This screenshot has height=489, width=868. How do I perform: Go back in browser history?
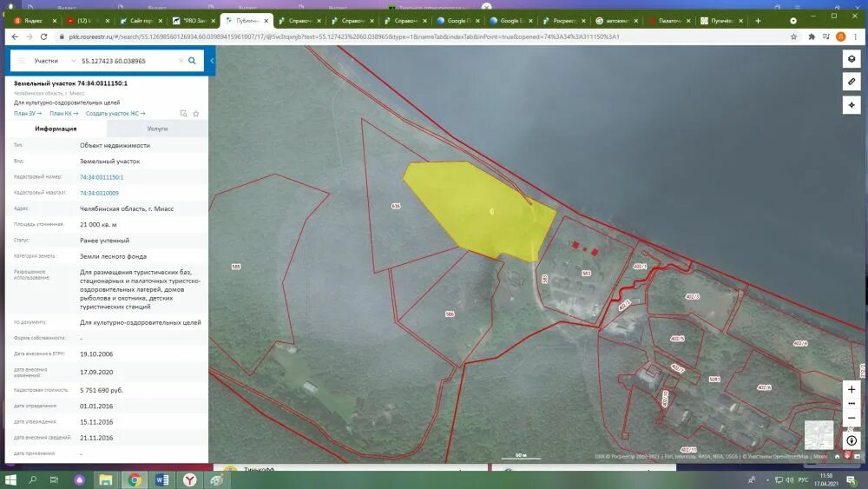[15, 36]
